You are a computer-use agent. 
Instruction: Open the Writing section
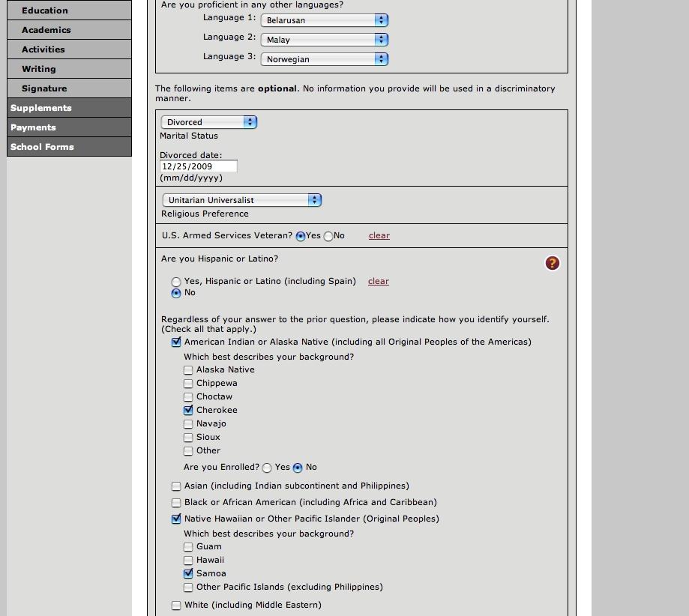(x=69, y=69)
